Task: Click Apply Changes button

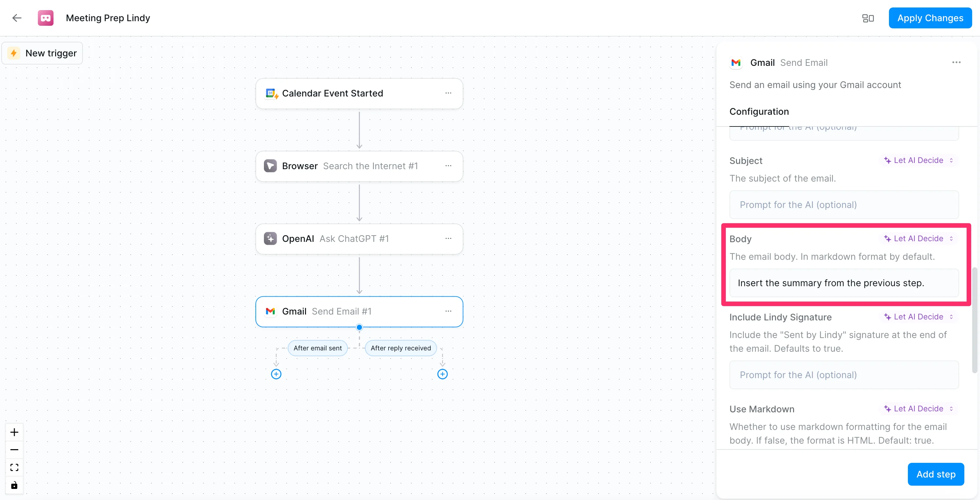Action: [x=930, y=18]
